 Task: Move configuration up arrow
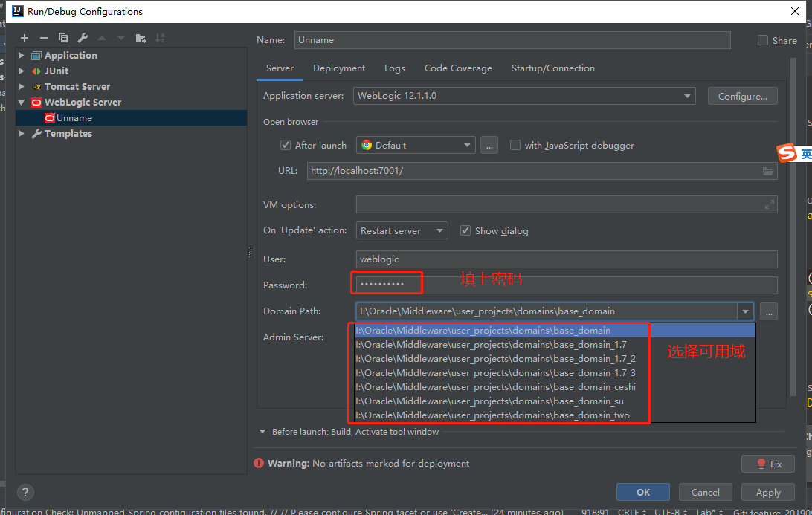[102, 38]
